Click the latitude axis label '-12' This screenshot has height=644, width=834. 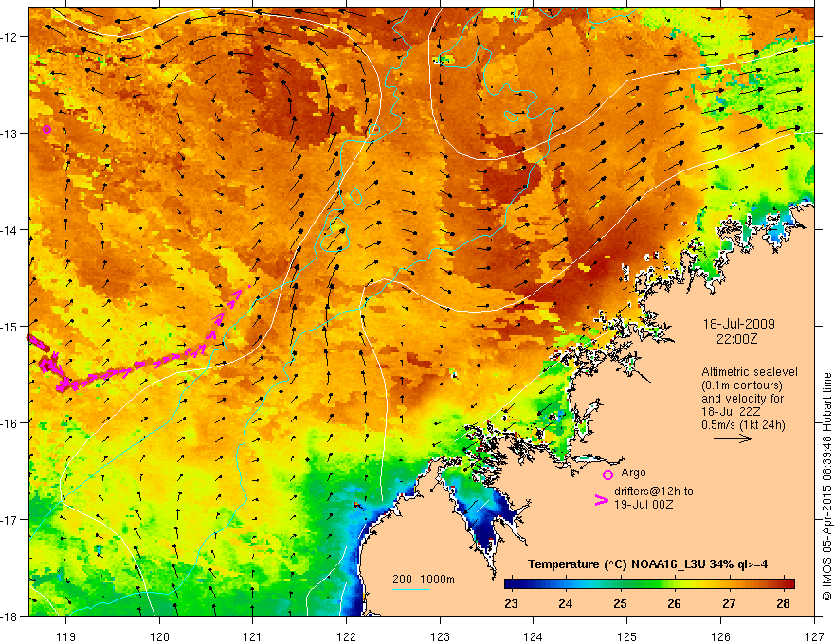[9, 36]
